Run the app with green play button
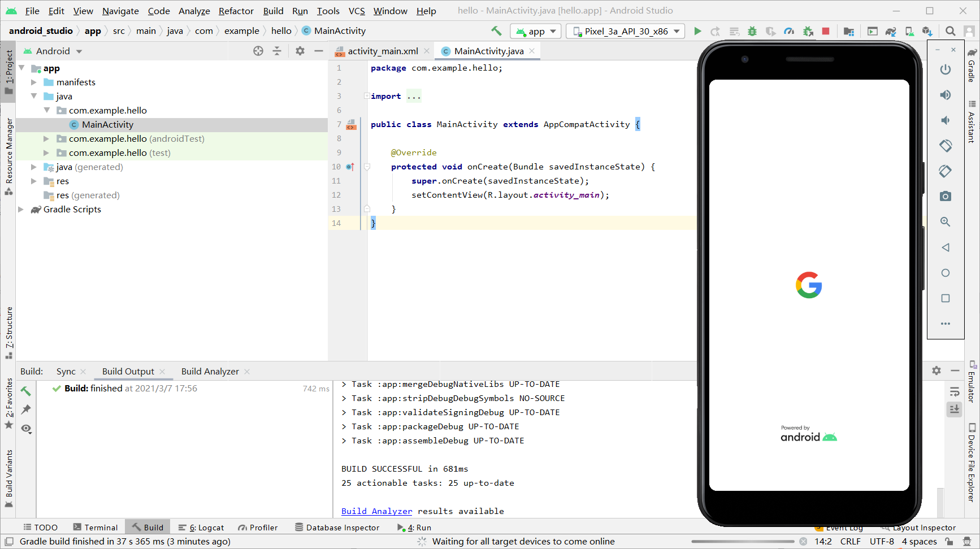Screen dimensions: 980x549 [697, 31]
